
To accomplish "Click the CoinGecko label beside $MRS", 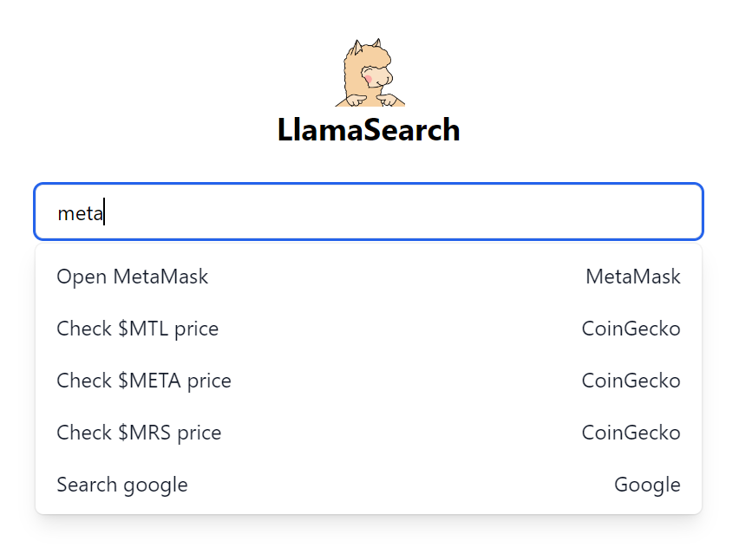I will point(631,433).
